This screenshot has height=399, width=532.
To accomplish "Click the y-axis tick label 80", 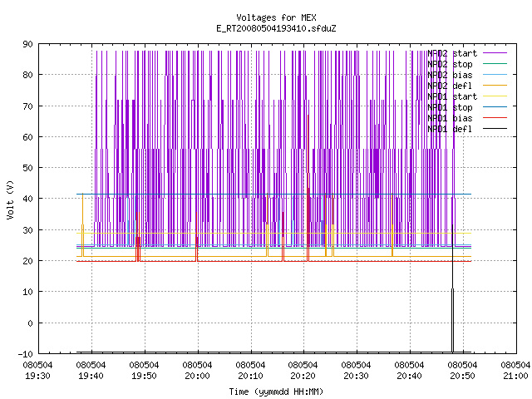I will click(28, 75).
